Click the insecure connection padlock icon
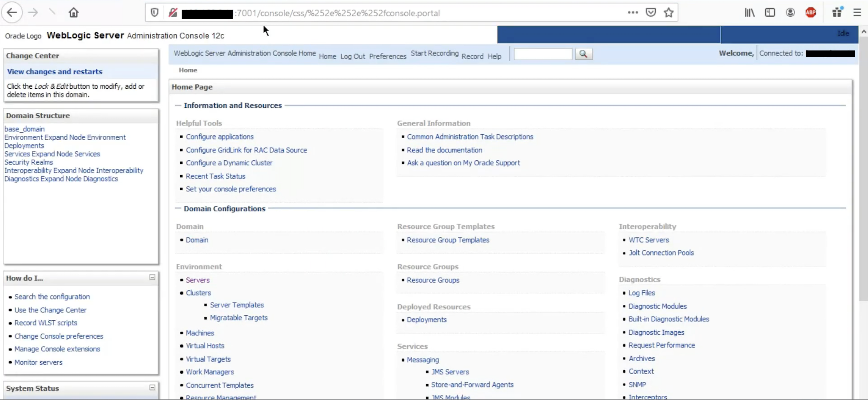Image resolution: width=868 pixels, height=400 pixels. click(x=173, y=13)
